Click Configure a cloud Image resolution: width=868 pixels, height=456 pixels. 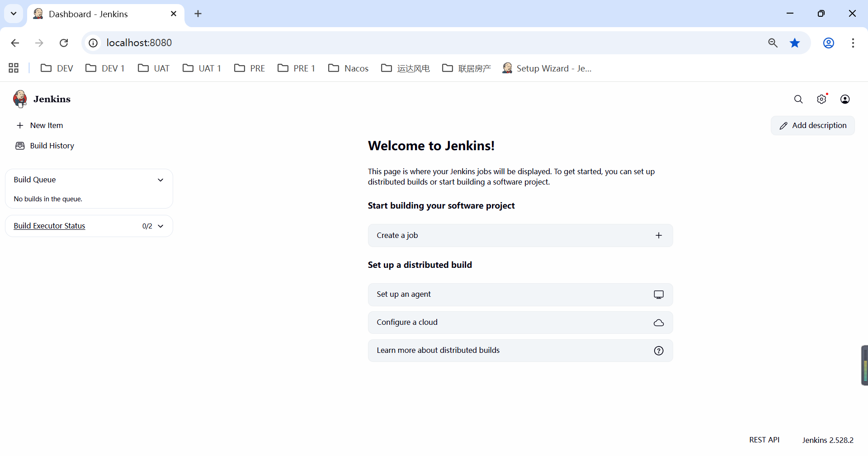(520, 323)
